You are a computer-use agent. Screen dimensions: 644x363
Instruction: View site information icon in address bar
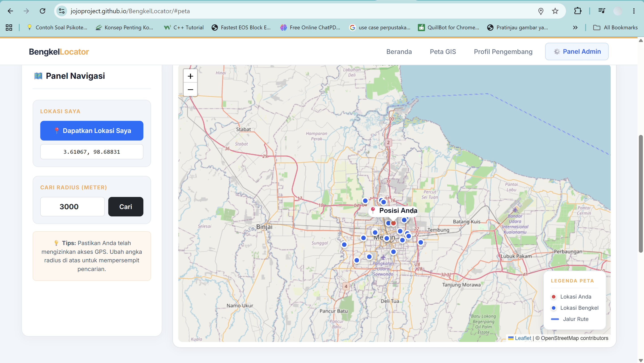coord(62,11)
